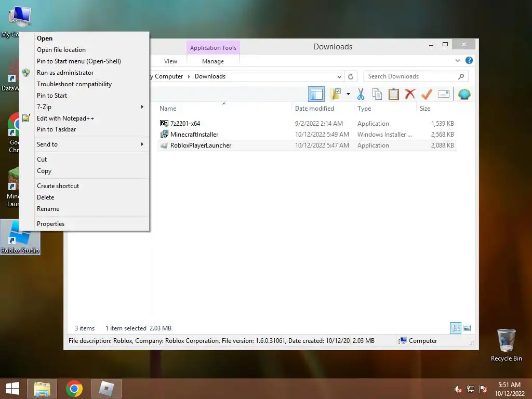Open the Windows Start button
This screenshot has width=532, height=399.
12,389
